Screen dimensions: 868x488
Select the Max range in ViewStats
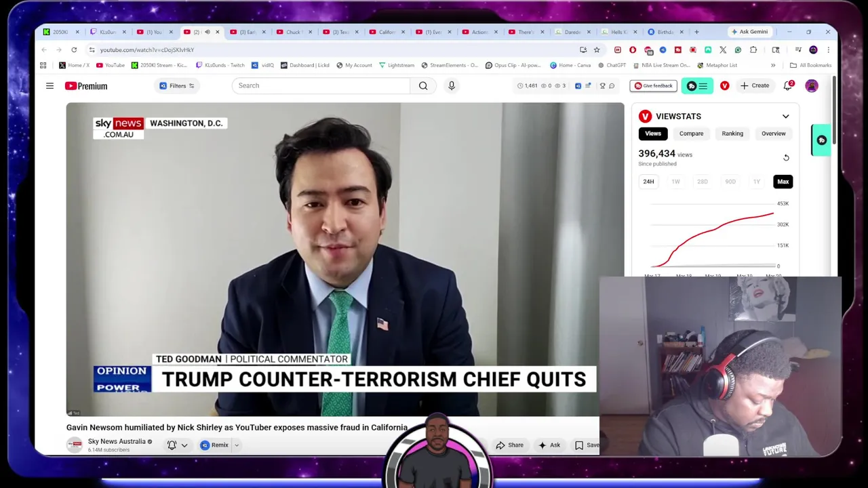click(783, 182)
